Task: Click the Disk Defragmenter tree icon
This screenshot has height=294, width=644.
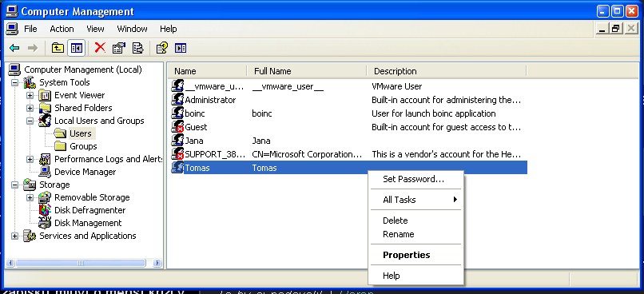Action: [45, 210]
